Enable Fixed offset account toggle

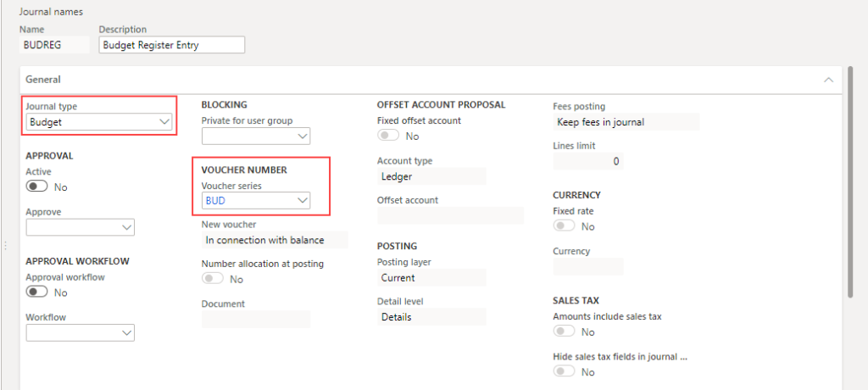point(388,136)
